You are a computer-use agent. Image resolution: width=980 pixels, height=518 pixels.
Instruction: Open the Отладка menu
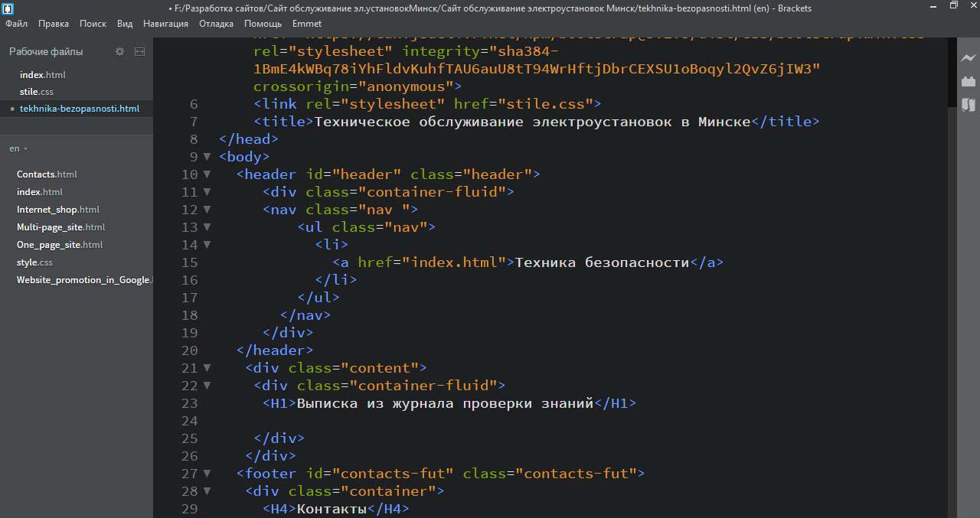pyautogui.click(x=216, y=24)
